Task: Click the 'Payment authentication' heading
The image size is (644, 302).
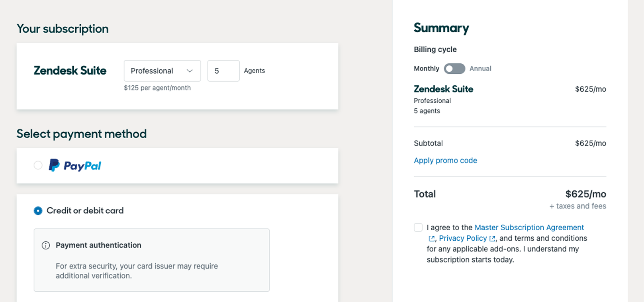Action: click(98, 245)
